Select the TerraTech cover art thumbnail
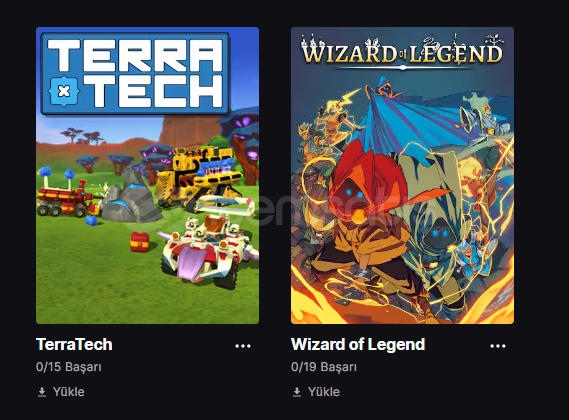This screenshot has width=569, height=420. click(x=147, y=175)
